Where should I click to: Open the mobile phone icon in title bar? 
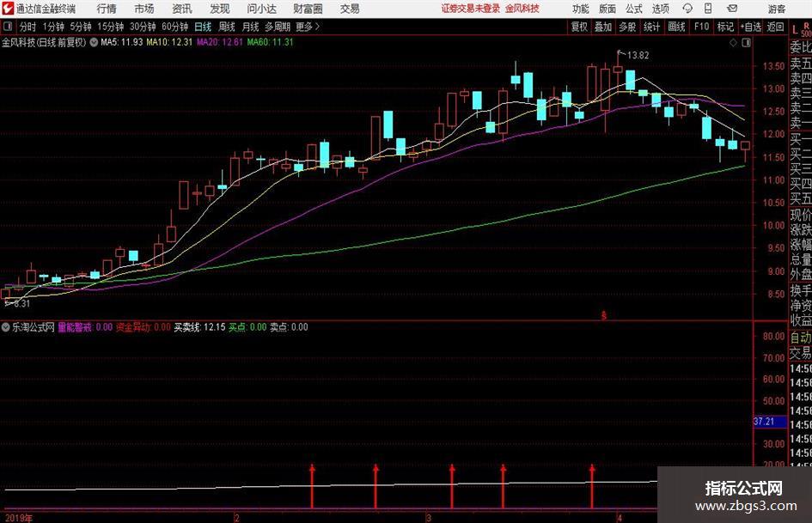pos(708,9)
